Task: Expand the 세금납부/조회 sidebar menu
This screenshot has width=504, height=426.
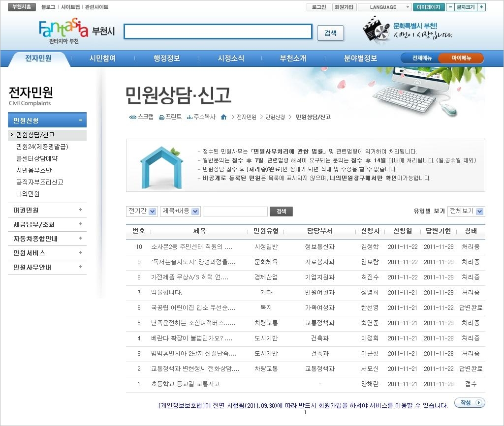Action: point(81,224)
